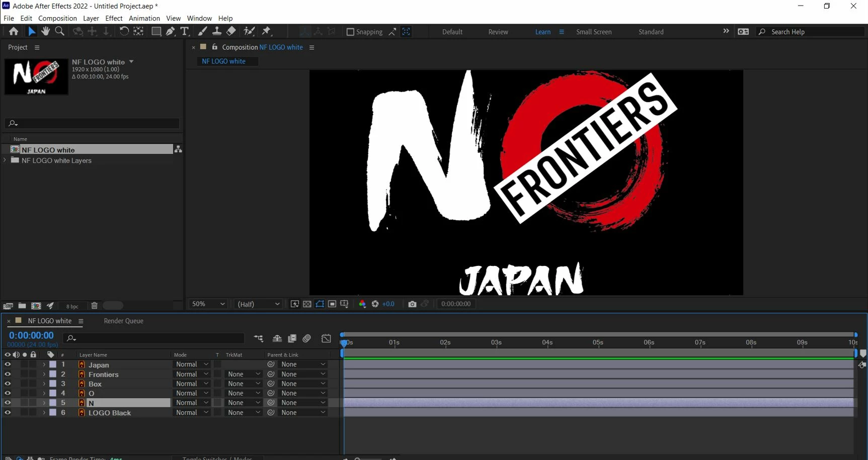
Task: Expand the Frontiers layer properties
Action: 44,374
